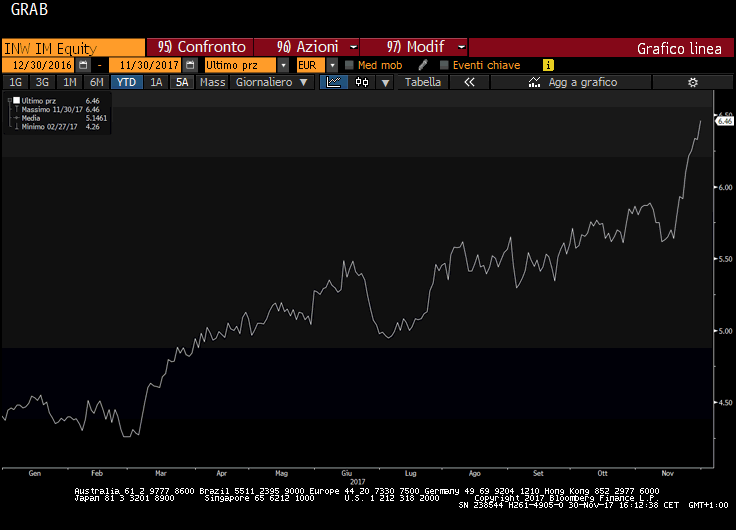The width and height of the screenshot is (736, 530).
Task: Open the end date calendar picker
Action: coord(190,65)
